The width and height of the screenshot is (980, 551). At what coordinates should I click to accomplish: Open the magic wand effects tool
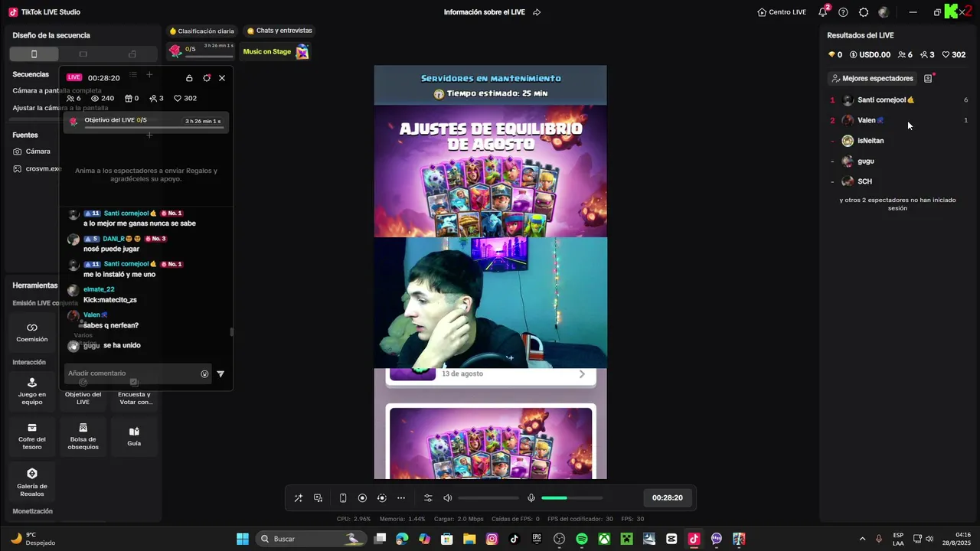point(299,498)
